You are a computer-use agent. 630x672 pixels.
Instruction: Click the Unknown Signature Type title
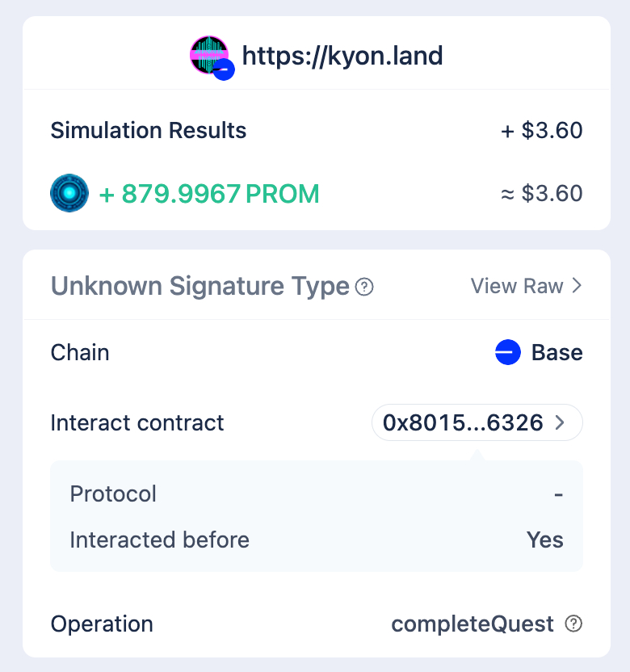tap(199, 286)
